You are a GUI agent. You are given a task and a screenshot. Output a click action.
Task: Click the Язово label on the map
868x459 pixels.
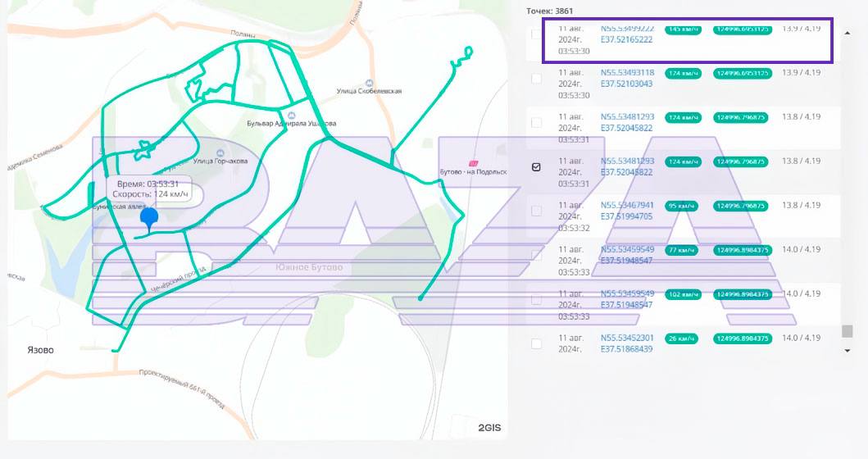(40, 350)
